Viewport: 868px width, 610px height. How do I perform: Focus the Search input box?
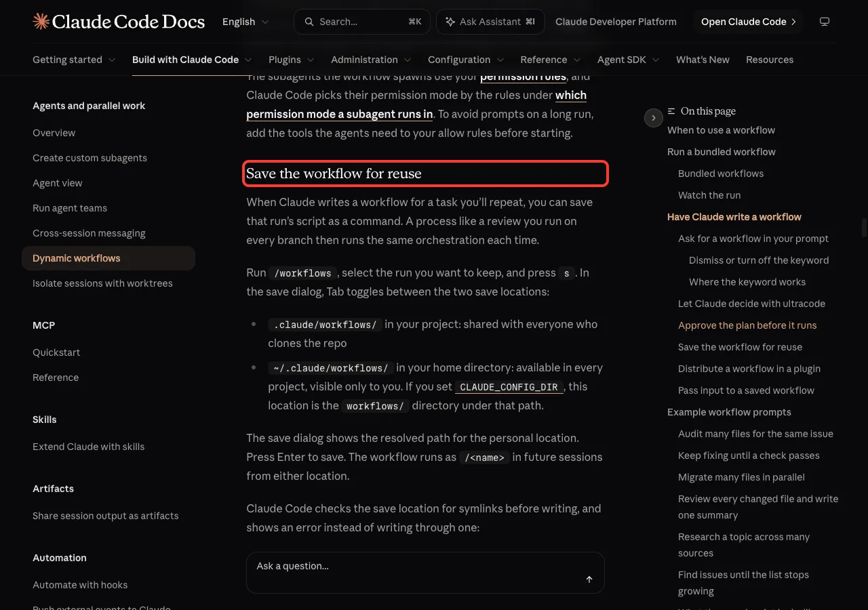(x=361, y=22)
